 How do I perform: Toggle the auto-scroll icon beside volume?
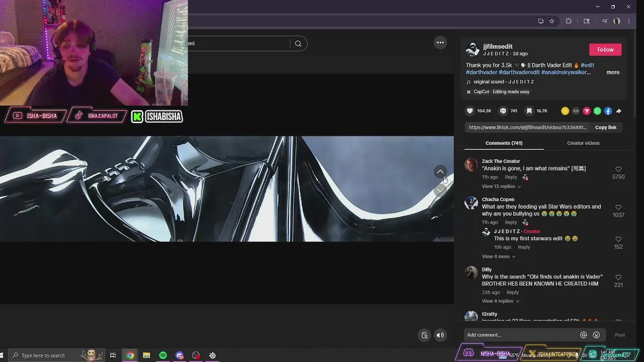pos(425,335)
